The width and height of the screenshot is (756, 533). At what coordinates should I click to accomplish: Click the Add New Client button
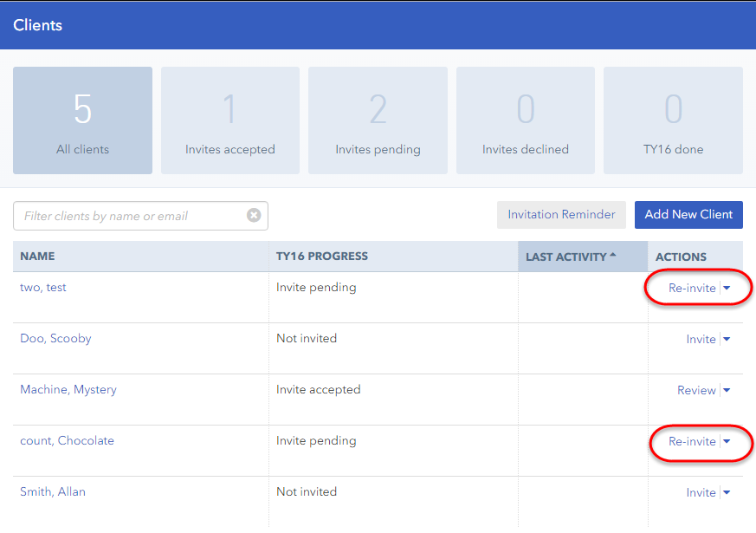pyautogui.click(x=688, y=215)
